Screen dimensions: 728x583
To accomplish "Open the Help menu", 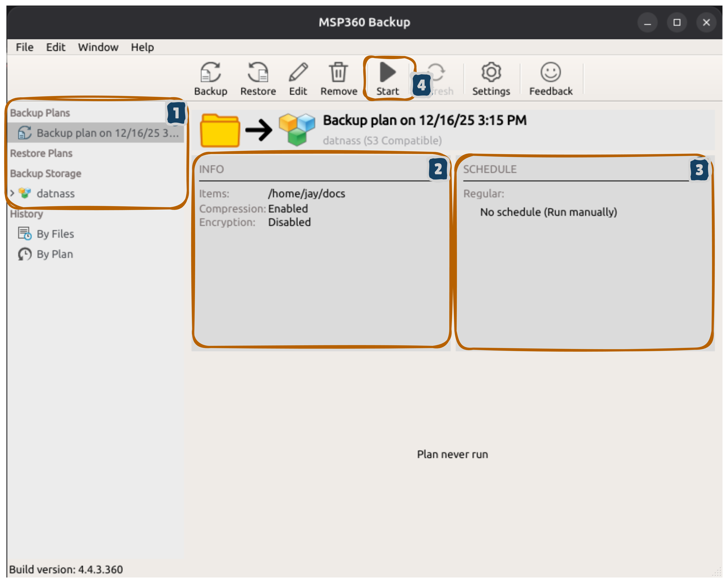I will tap(142, 47).
